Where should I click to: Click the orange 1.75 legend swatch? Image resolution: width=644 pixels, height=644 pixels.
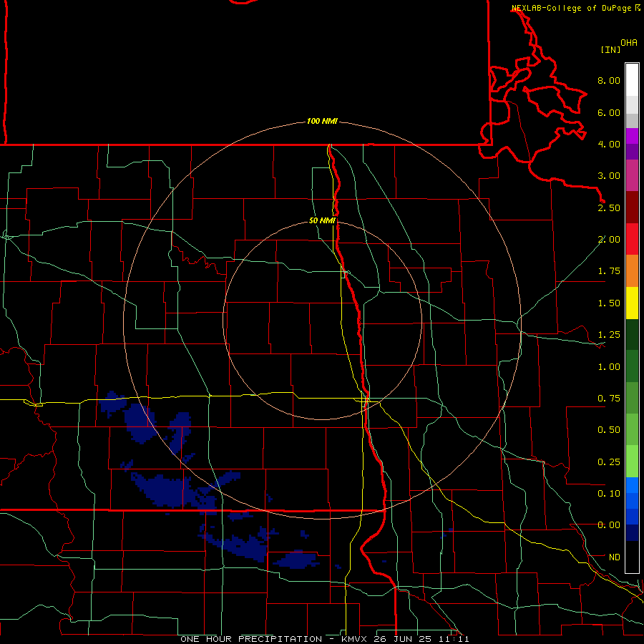632,271
